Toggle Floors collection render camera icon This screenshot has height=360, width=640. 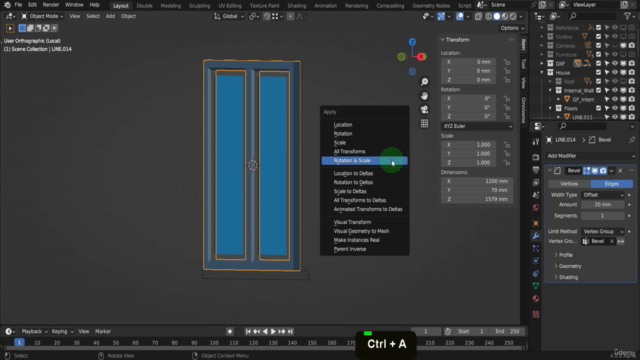point(631,108)
